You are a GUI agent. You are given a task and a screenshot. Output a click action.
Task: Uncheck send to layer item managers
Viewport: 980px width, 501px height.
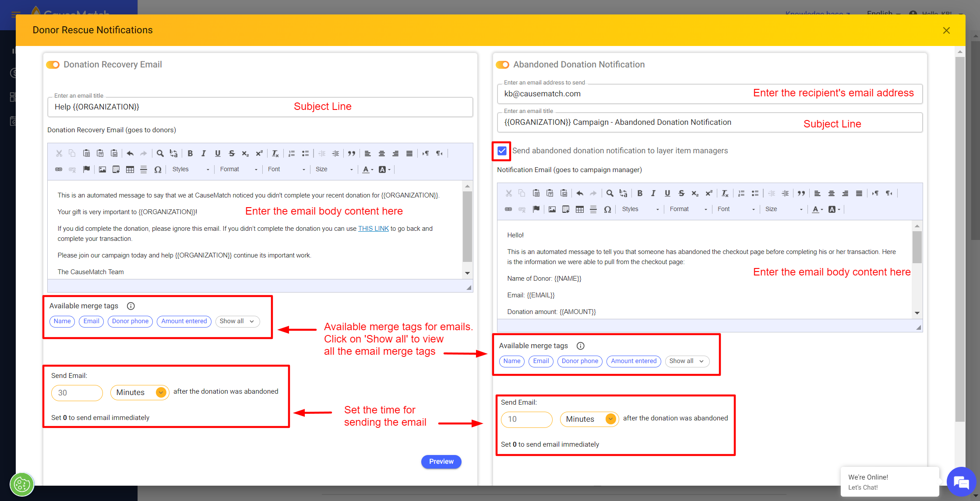(502, 151)
